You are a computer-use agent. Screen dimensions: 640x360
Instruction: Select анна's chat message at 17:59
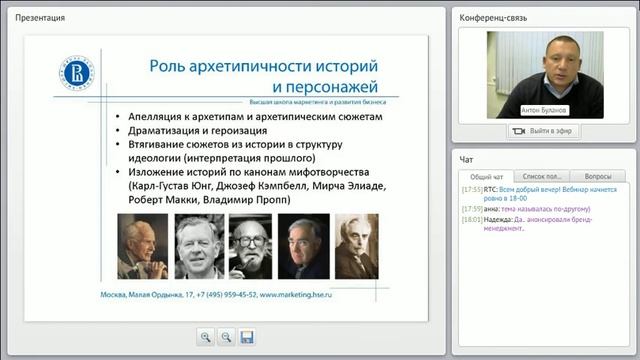526,209
